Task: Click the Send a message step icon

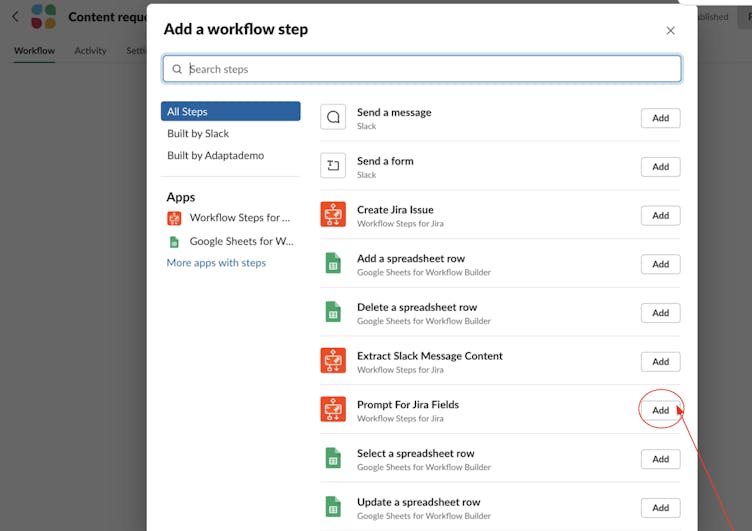Action: click(333, 117)
